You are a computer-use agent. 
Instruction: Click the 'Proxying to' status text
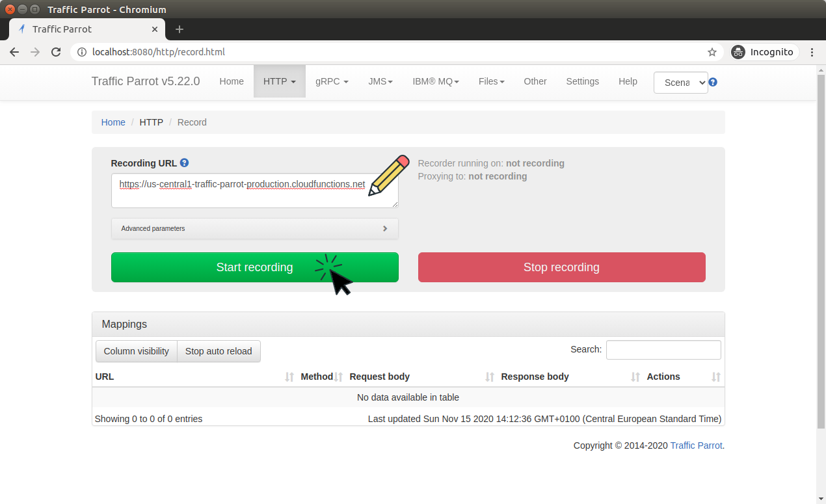472,176
